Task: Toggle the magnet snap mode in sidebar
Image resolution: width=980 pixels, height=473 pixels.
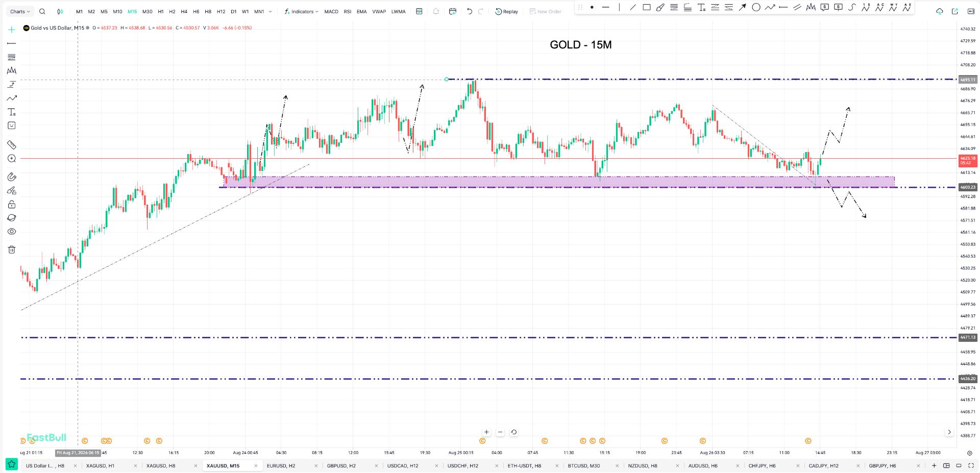Action: (x=11, y=177)
